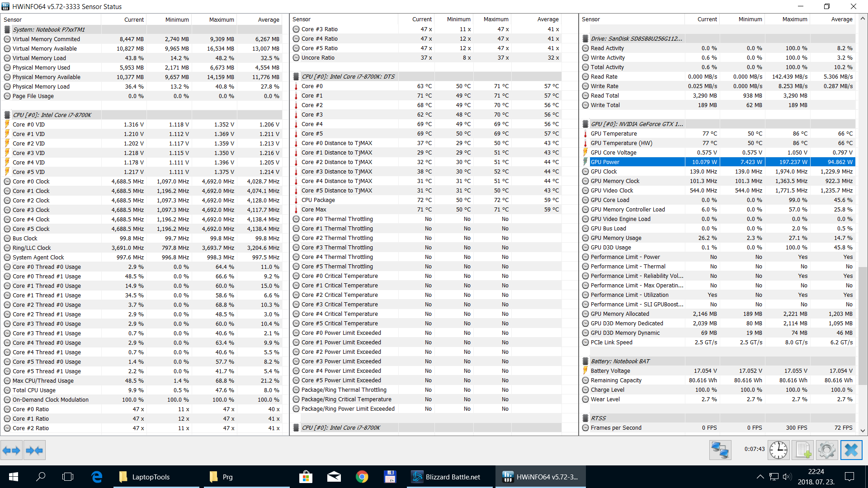Screen dimensions: 868x488
Task: Open Google Chrome from taskbar
Action: click(x=362, y=477)
